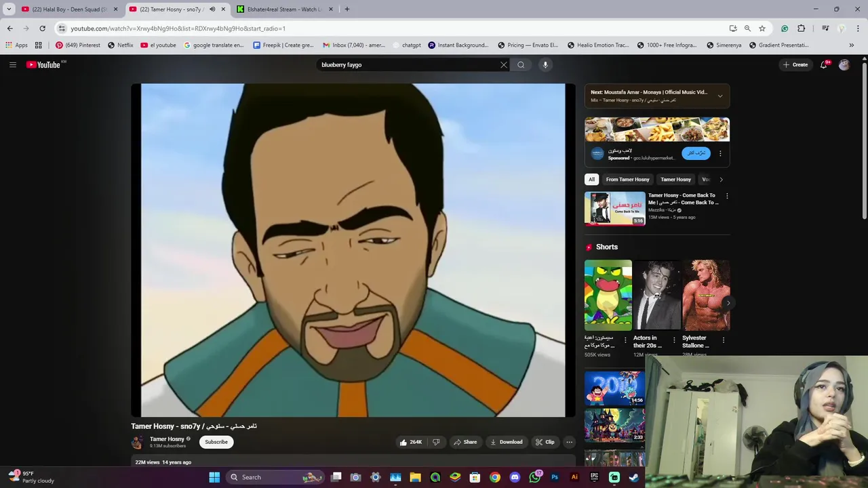Open options for Come Back To Me video

click(x=727, y=197)
